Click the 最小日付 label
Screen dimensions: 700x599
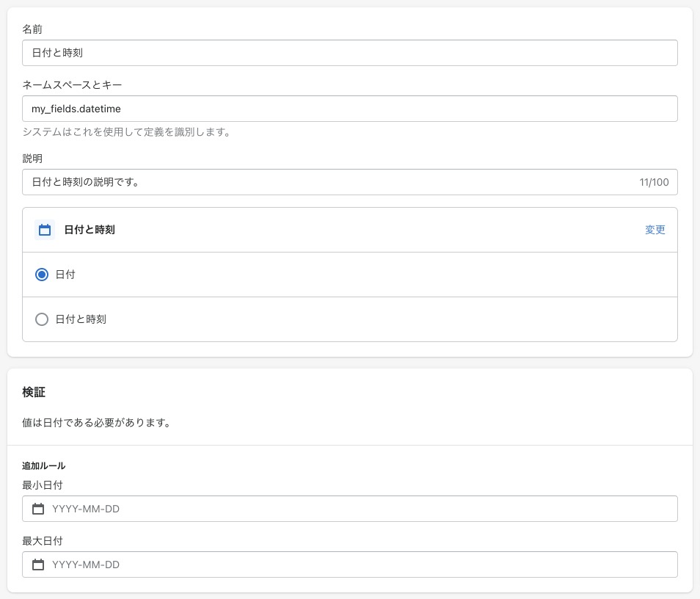pyautogui.click(x=43, y=485)
